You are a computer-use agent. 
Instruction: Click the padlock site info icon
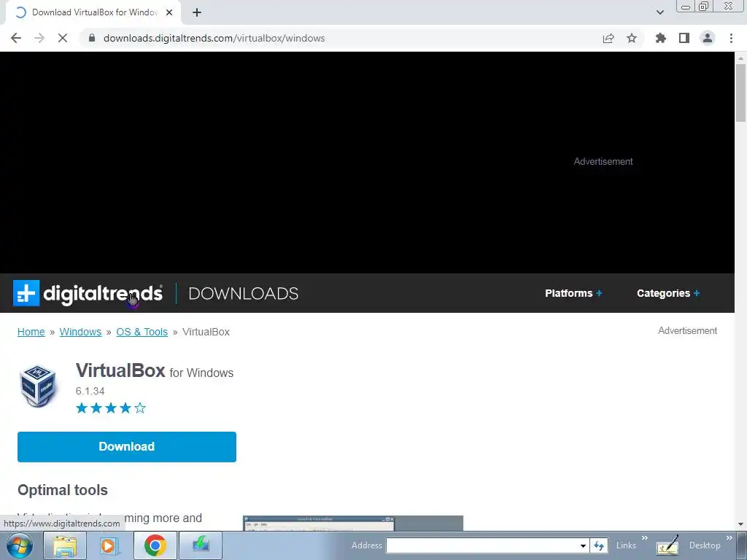pos(92,38)
